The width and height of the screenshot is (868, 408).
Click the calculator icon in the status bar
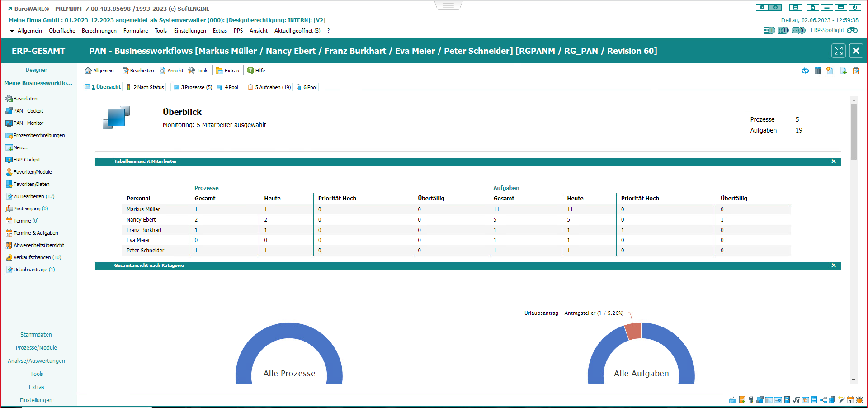pos(751,400)
